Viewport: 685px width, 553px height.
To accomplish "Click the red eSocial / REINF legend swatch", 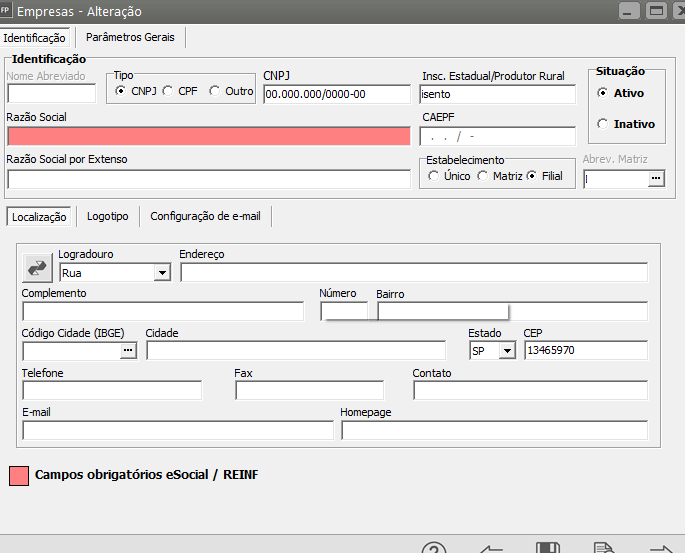I will click(18, 476).
